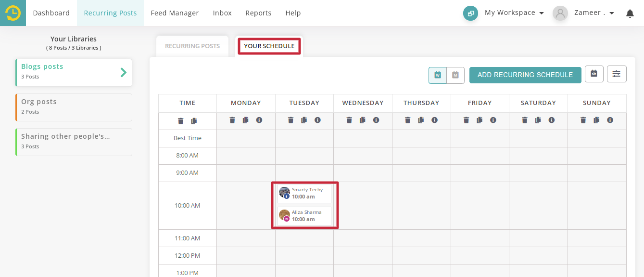This screenshot has height=277, width=644.
Task: Click the calendar preview icon button
Action: [x=594, y=74]
